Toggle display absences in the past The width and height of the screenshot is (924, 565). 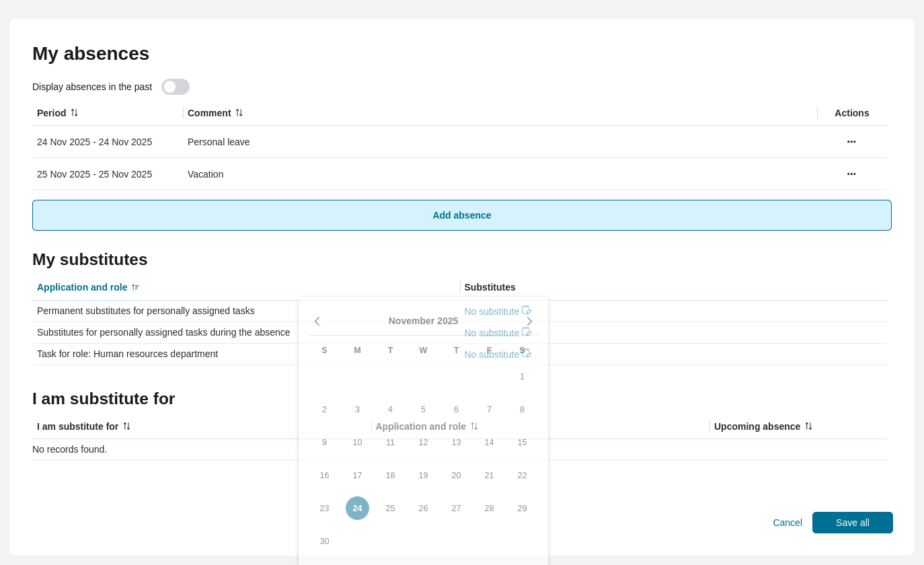176,87
